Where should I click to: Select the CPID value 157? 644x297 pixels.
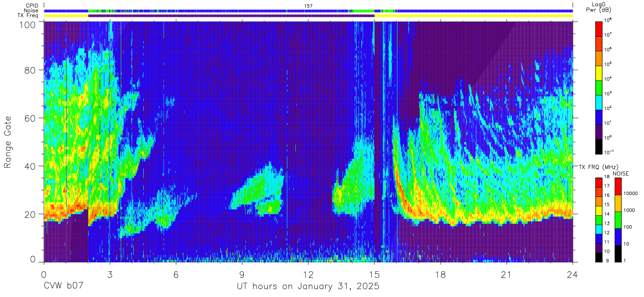[308, 5]
